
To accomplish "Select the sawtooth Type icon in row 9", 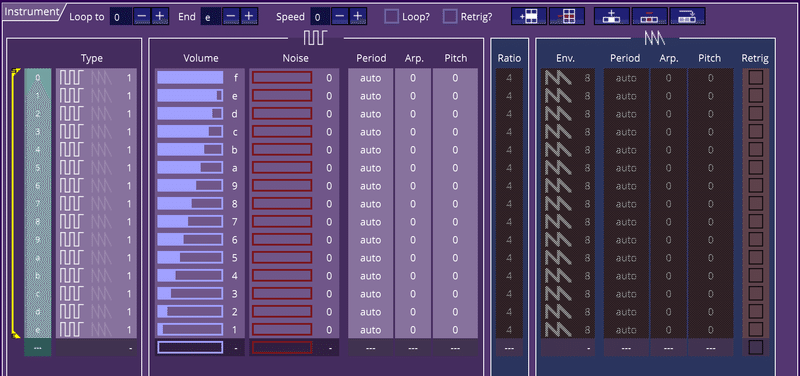I will (101, 240).
